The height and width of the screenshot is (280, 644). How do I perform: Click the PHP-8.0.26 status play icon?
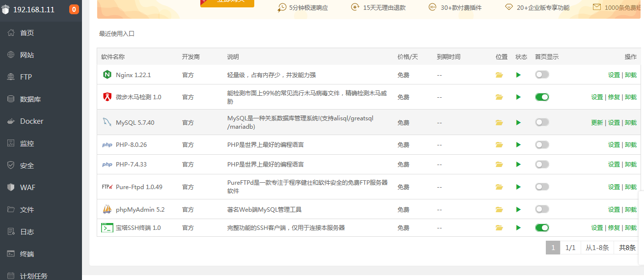[518, 145]
